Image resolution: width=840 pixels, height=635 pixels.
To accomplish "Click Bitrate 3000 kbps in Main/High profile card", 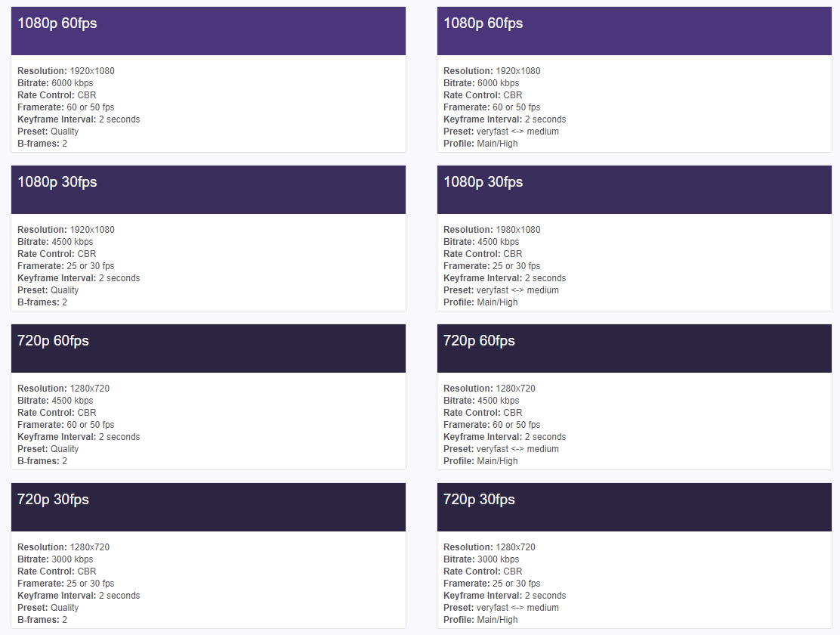I will [x=481, y=559].
